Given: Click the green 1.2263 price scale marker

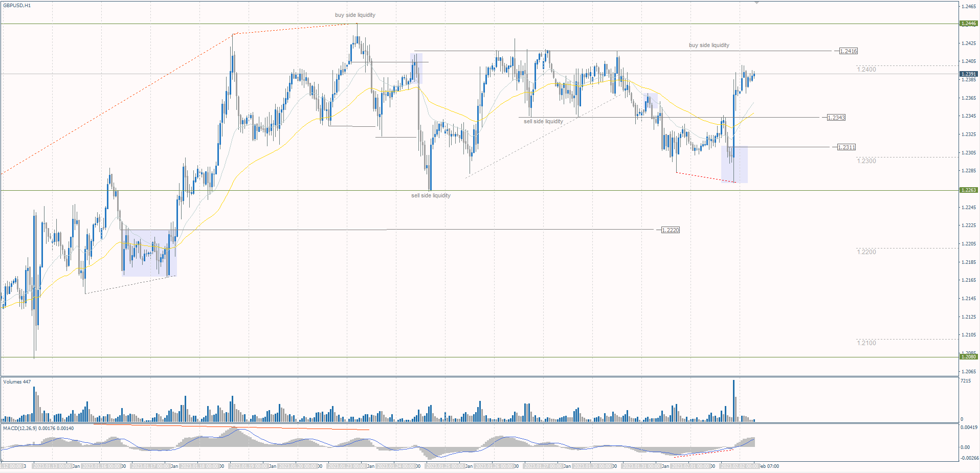Looking at the screenshot, I should click(x=968, y=190).
